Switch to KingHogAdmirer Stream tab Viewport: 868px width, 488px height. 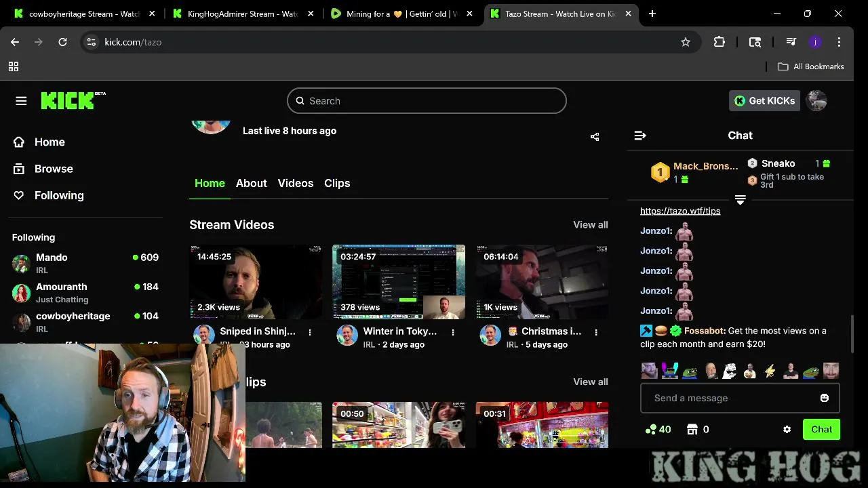[x=243, y=14]
